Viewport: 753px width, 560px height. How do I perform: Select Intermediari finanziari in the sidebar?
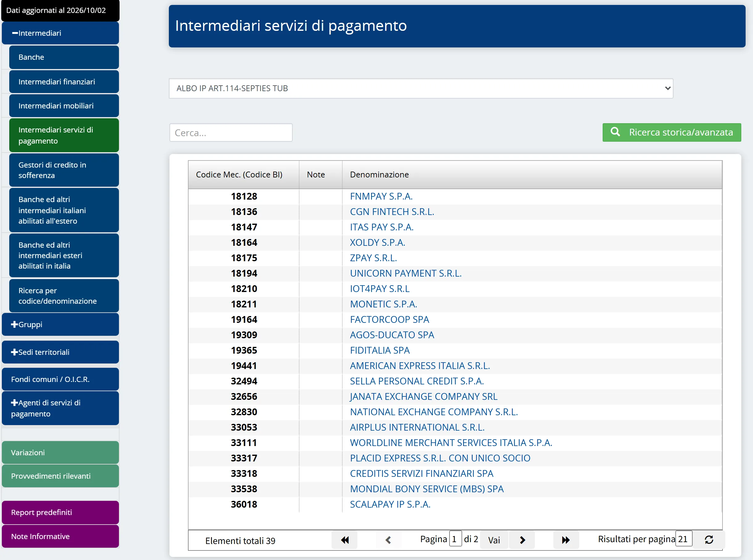pyautogui.click(x=64, y=82)
